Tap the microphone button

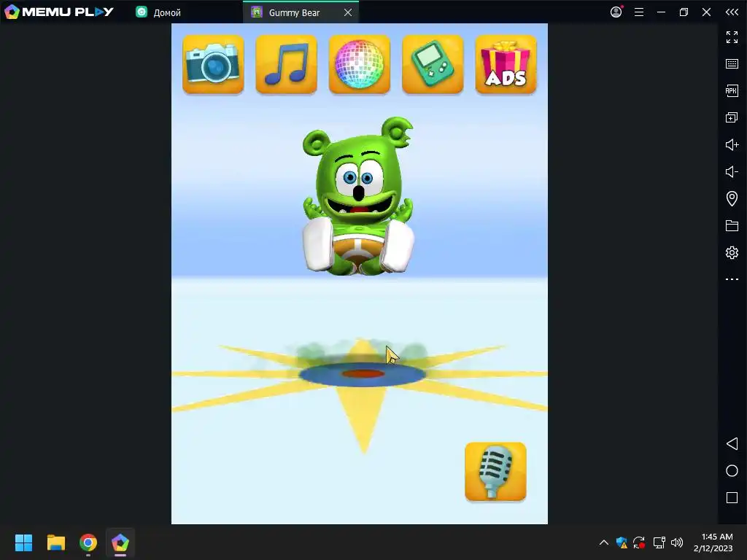click(495, 472)
